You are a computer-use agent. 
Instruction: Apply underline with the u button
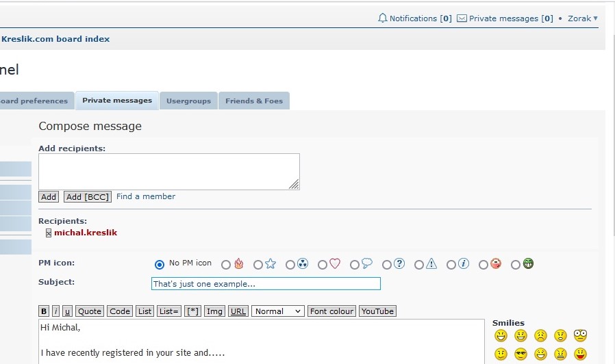click(x=68, y=311)
